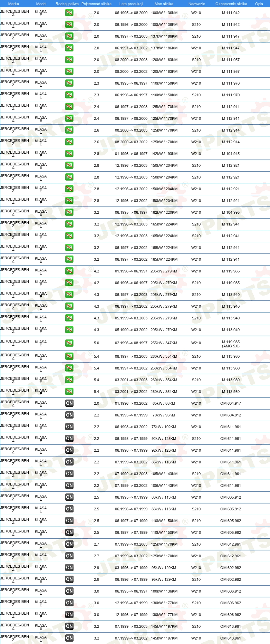The width and height of the screenshot is (270, 644).
Task: Click the PB icon in the M 112.914 W210 row
Action: 69,142
